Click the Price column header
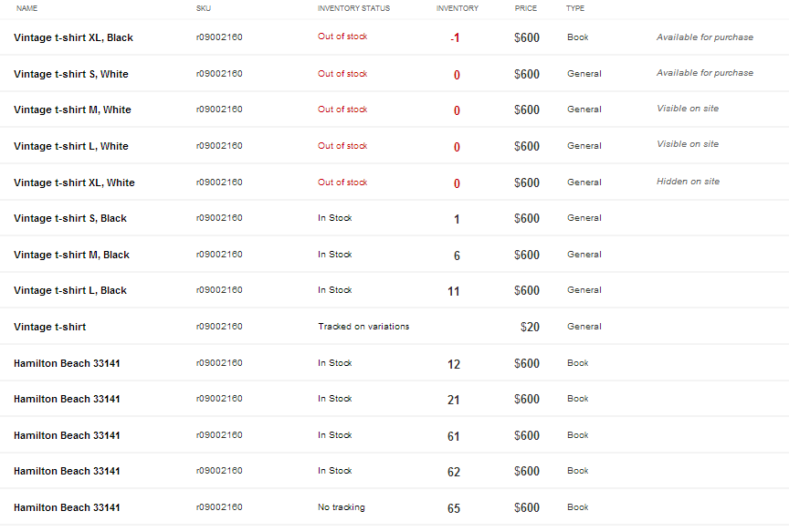Screen dimensions: 789x532 point(526,8)
